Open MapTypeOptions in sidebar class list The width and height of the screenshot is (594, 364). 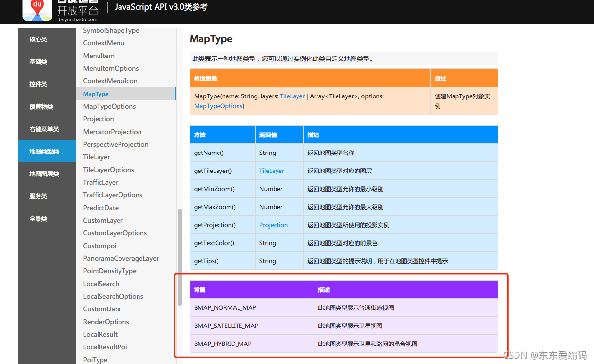tap(110, 106)
